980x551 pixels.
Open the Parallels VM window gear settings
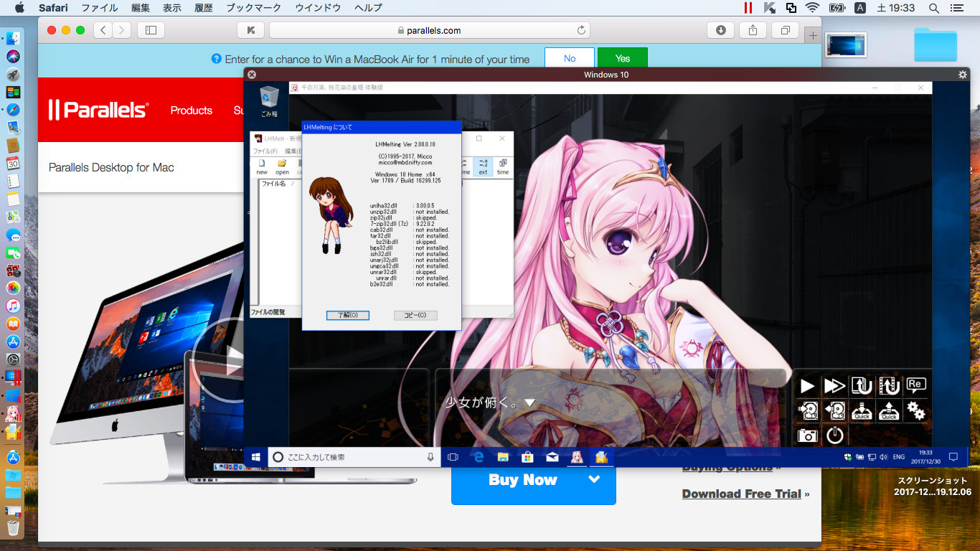(963, 75)
